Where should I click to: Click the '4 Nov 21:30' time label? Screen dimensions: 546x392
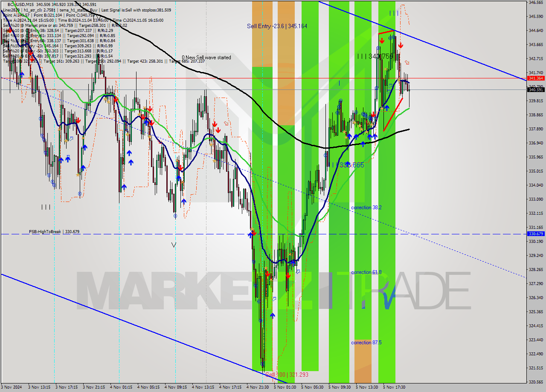point(258,388)
